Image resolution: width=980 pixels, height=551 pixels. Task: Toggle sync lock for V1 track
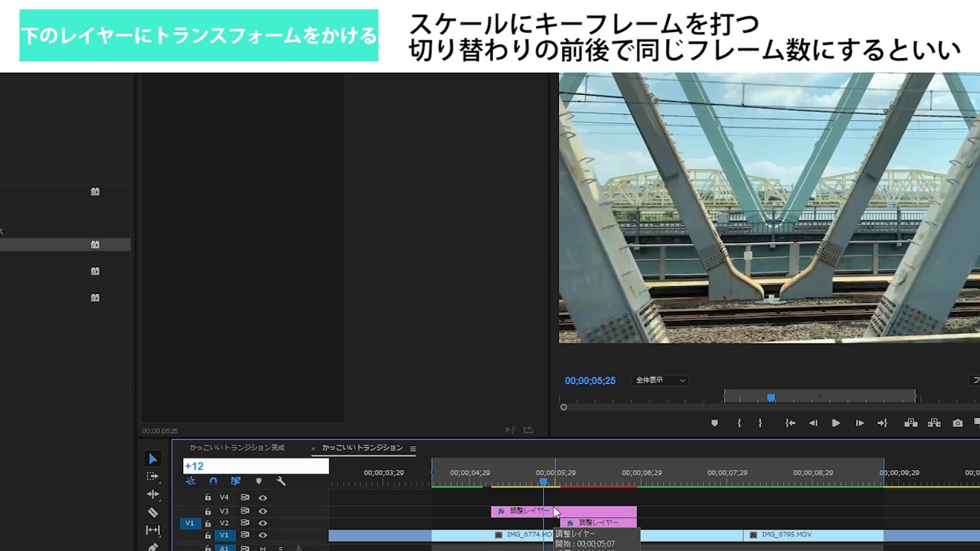[245, 536]
